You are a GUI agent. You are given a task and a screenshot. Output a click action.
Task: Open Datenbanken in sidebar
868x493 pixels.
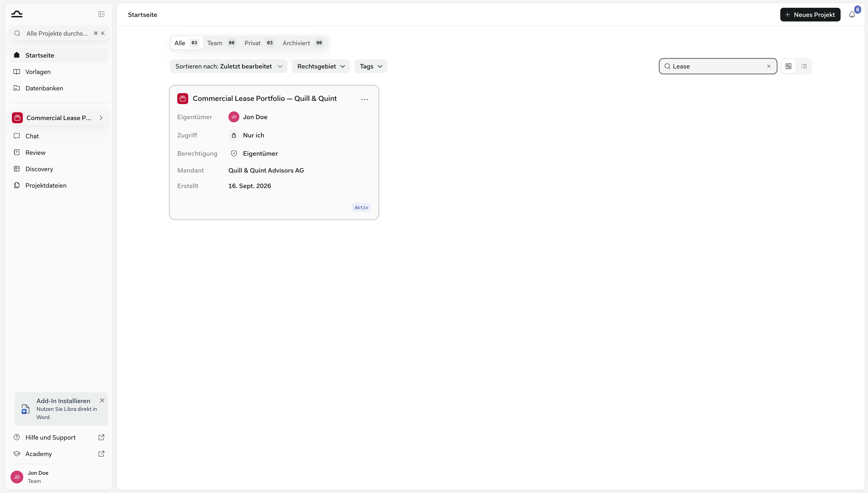pos(59,88)
